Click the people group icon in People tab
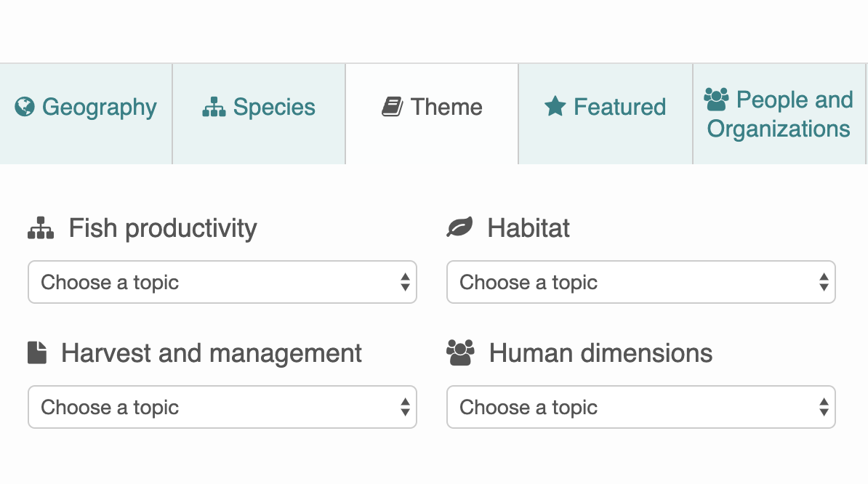This screenshot has height=484, width=868. click(x=716, y=100)
